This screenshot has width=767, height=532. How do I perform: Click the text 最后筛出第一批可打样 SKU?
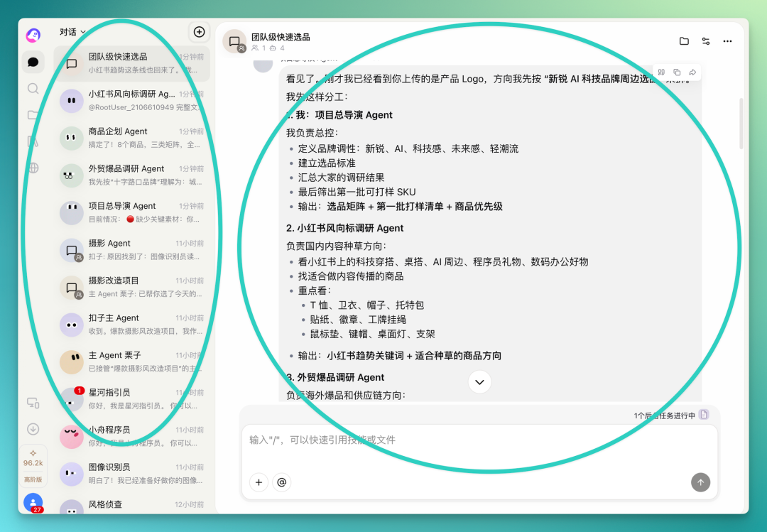point(357,192)
